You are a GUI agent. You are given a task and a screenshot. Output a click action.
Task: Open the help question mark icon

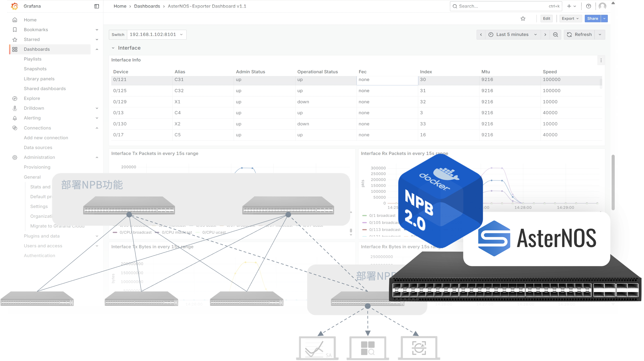pyautogui.click(x=589, y=6)
